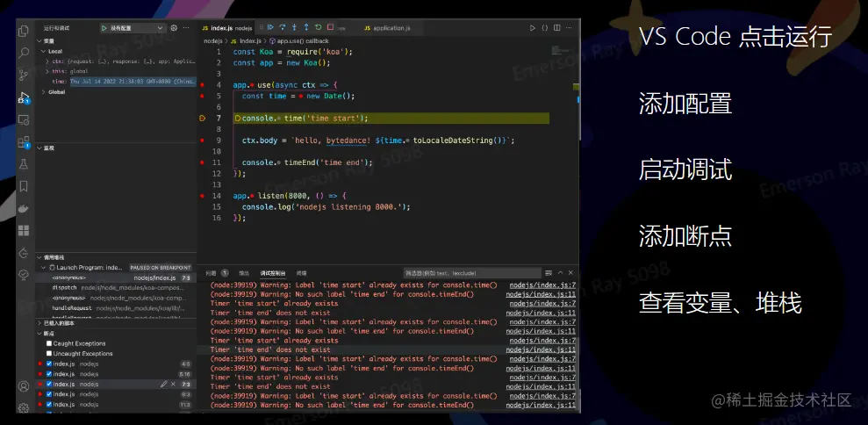Expand the Global scope
The width and height of the screenshot is (868, 425).
(x=43, y=92)
